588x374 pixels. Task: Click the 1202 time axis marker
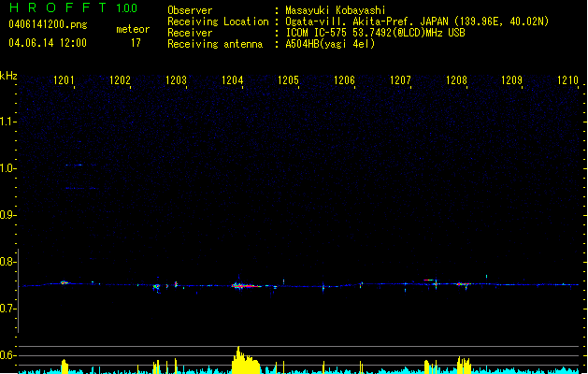click(120, 79)
